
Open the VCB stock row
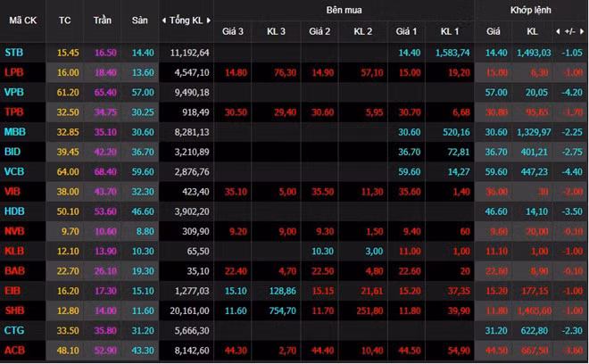point(14,170)
